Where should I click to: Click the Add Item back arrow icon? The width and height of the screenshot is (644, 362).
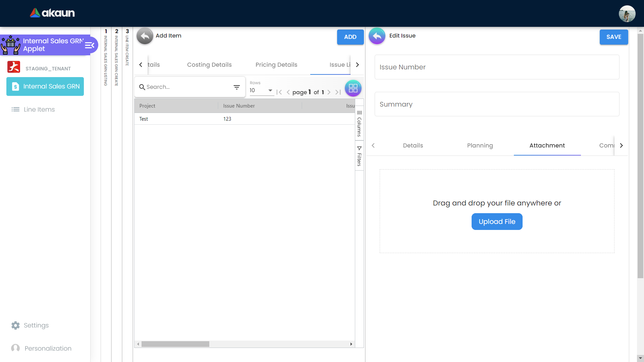point(145,36)
